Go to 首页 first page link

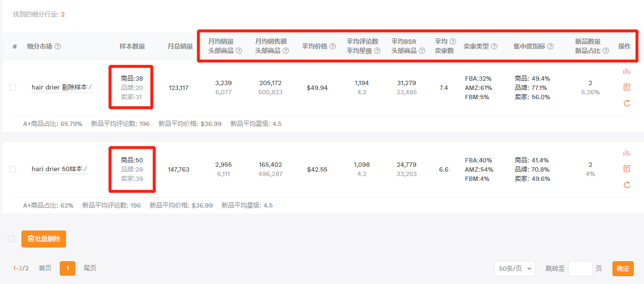coord(45,268)
